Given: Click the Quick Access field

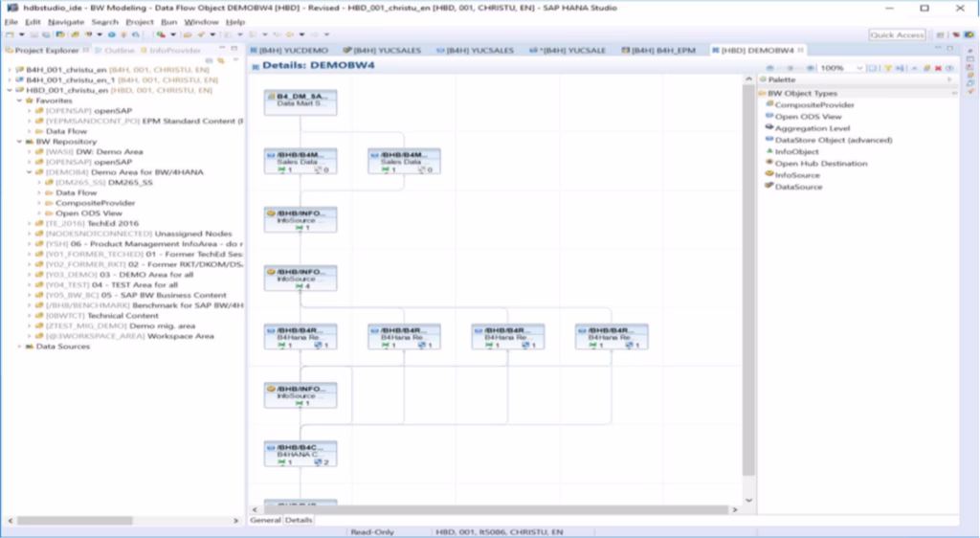Looking at the screenshot, I should tap(897, 35).
